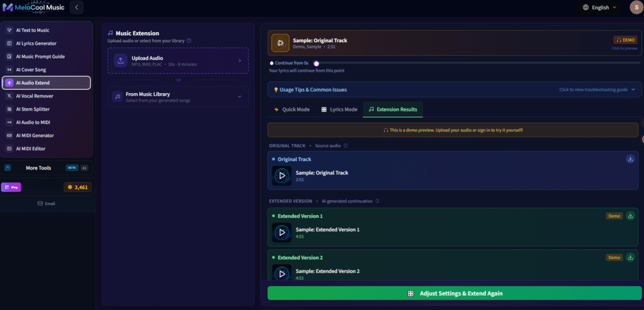Click the info icon beside Source audio
The width and height of the screenshot is (644, 310).
coord(346,146)
